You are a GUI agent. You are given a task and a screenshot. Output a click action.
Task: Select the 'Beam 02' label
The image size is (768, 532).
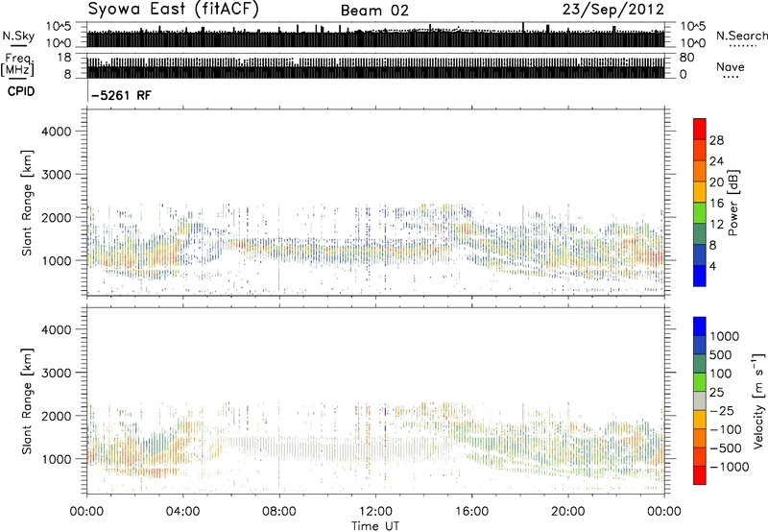coord(374,11)
